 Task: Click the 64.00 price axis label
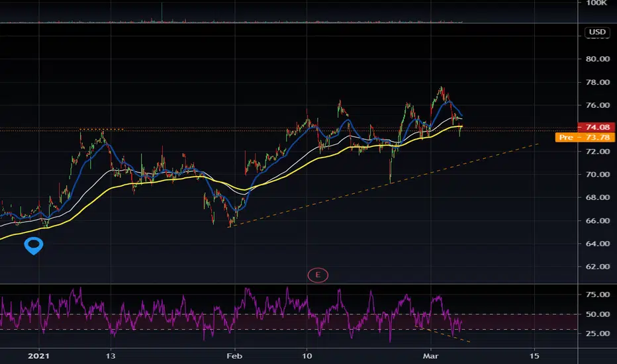click(598, 244)
